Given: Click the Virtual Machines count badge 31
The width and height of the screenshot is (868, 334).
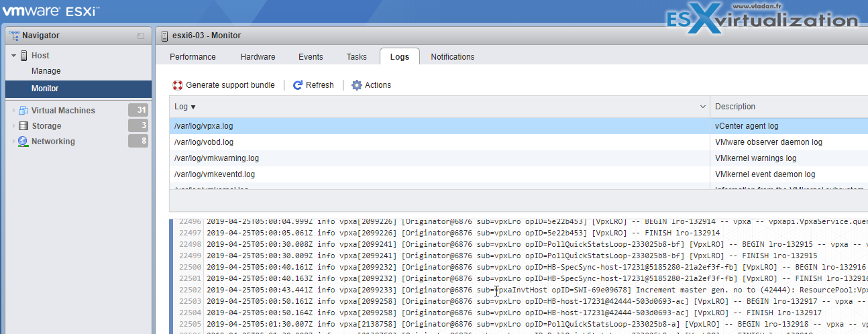Looking at the screenshot, I should pos(138,111).
